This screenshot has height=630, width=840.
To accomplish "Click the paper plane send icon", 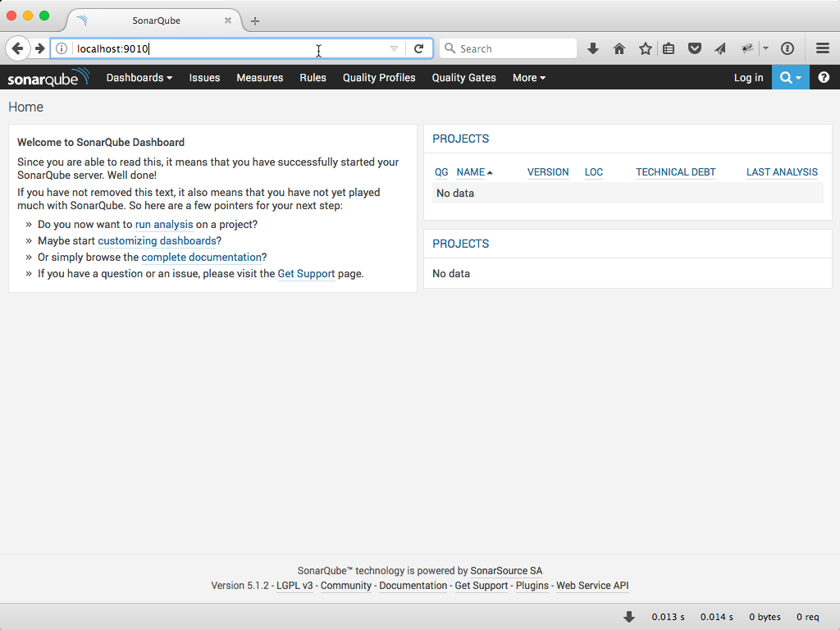I will [x=720, y=49].
